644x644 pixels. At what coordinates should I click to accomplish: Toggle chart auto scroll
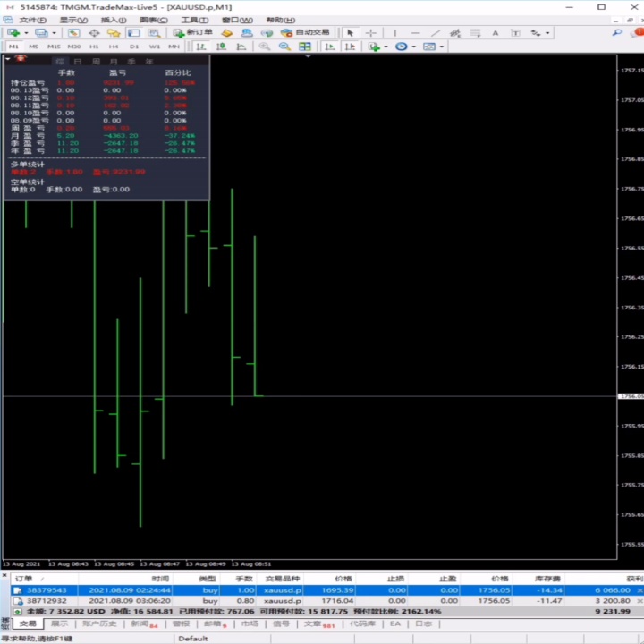(330, 47)
